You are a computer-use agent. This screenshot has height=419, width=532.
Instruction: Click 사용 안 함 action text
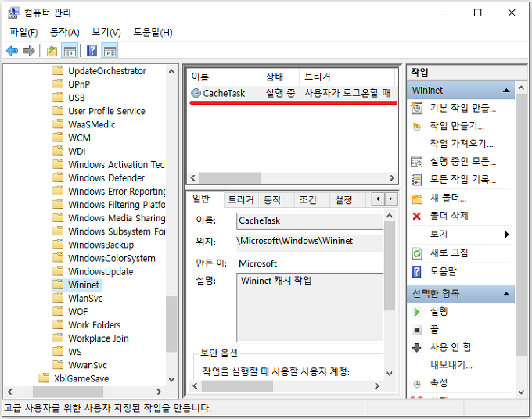click(451, 347)
